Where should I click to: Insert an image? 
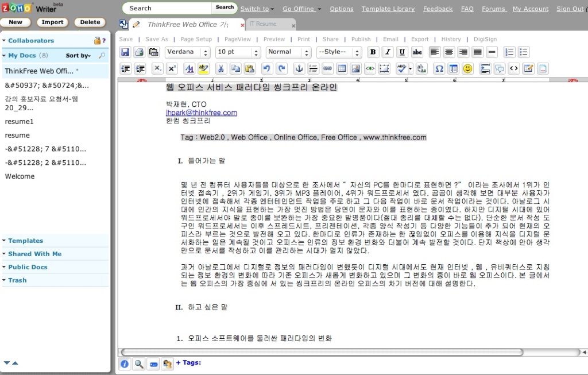click(x=355, y=68)
